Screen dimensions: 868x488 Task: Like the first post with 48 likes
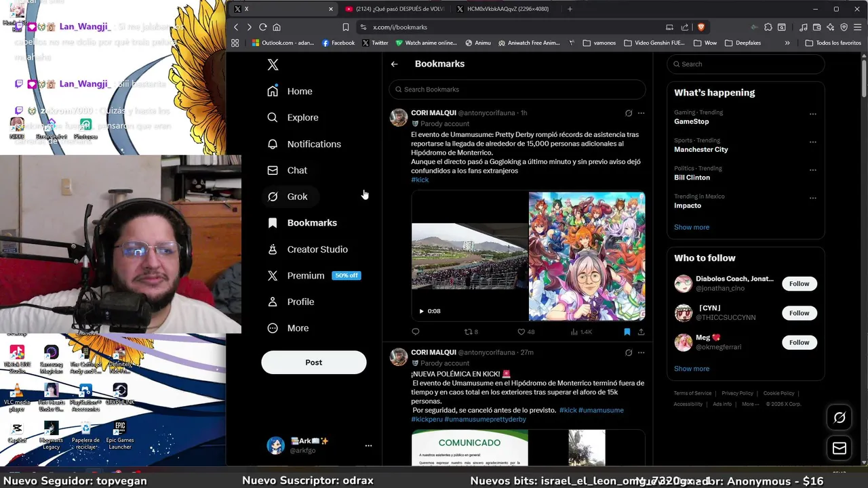[526, 331]
